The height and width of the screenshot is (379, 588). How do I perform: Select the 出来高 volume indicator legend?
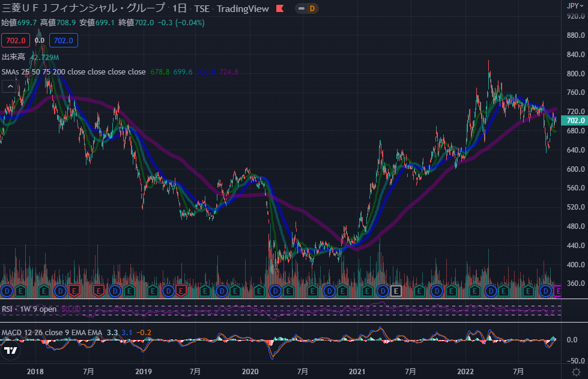click(13, 57)
